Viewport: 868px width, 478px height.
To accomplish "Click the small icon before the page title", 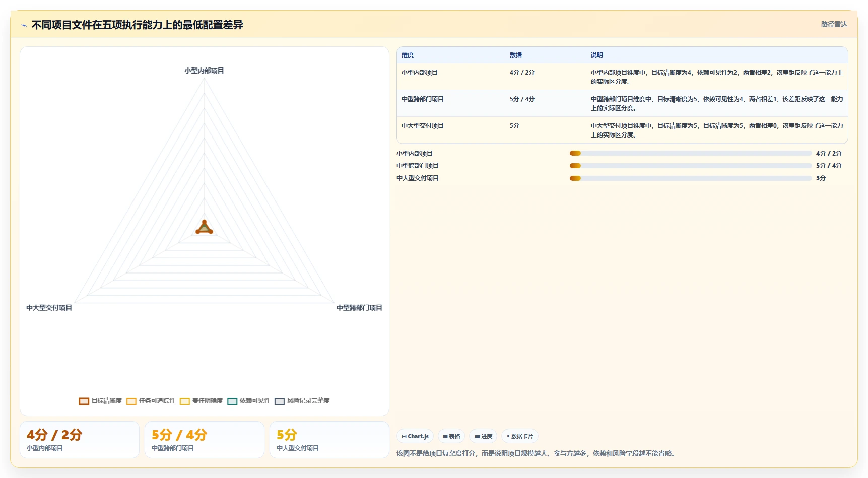I will [24, 25].
